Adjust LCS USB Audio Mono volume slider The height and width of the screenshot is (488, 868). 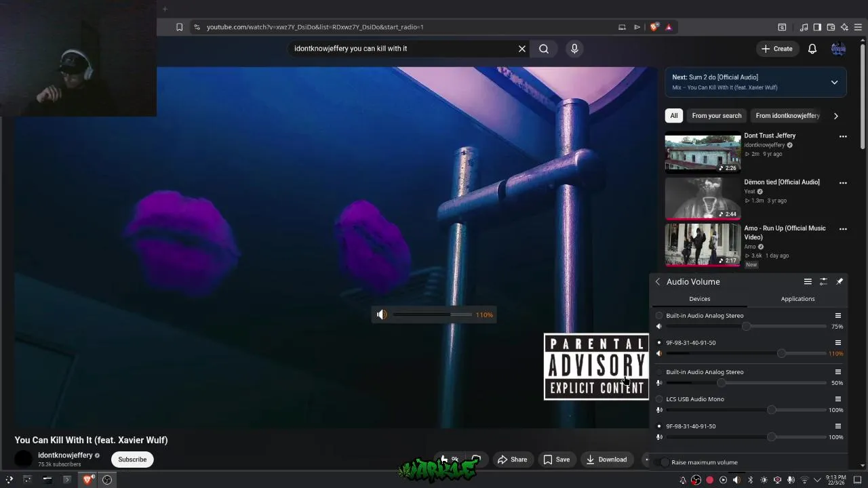746,410
